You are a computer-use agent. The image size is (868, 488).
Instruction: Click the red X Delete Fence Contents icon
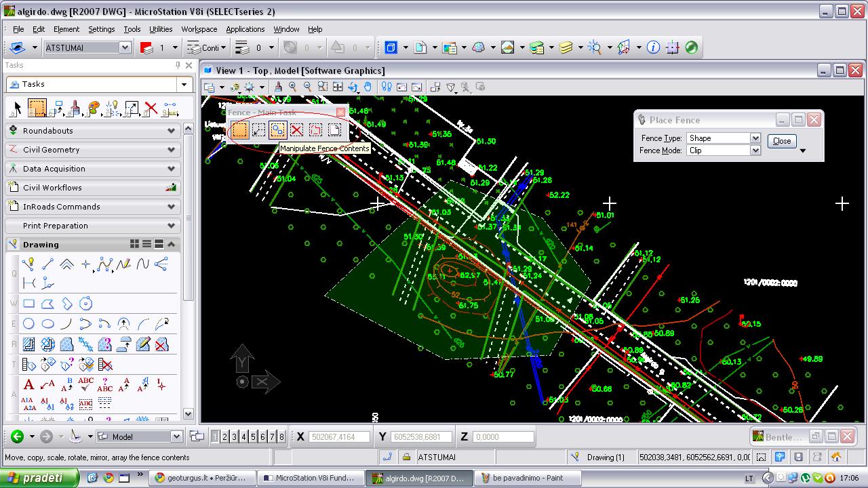click(296, 130)
